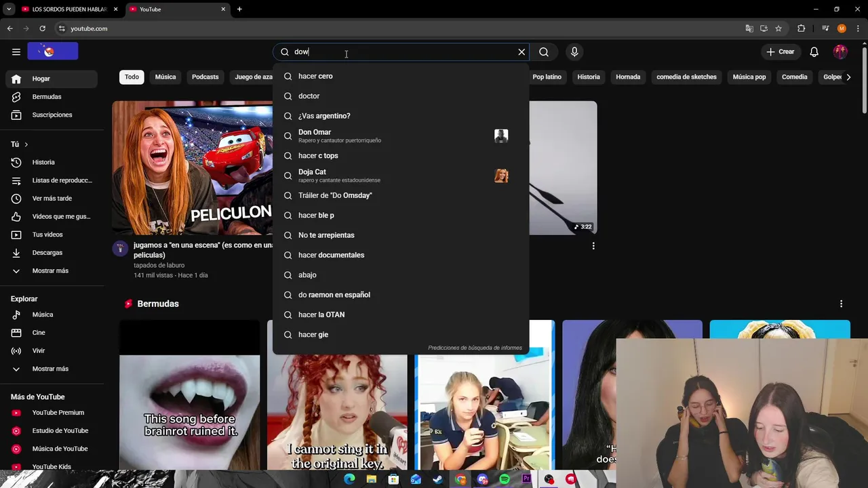Choose the Doja Cat suggestion
This screenshot has width=868, height=488.
pyautogui.click(x=401, y=176)
